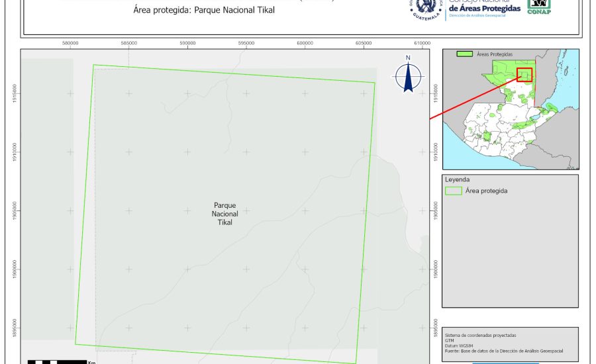The width and height of the screenshot is (596, 364).
Task: Click the 610000 top coordinate label
Action: (x=422, y=44)
